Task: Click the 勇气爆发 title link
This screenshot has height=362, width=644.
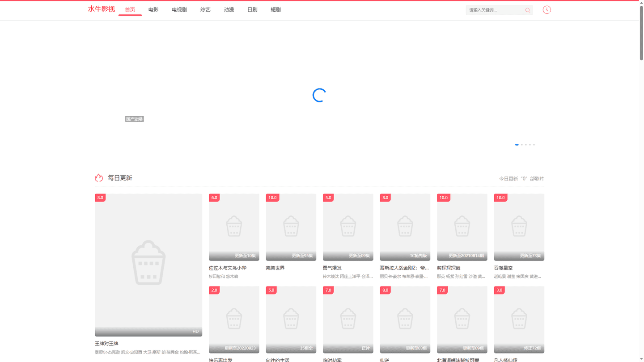Action: (x=332, y=268)
